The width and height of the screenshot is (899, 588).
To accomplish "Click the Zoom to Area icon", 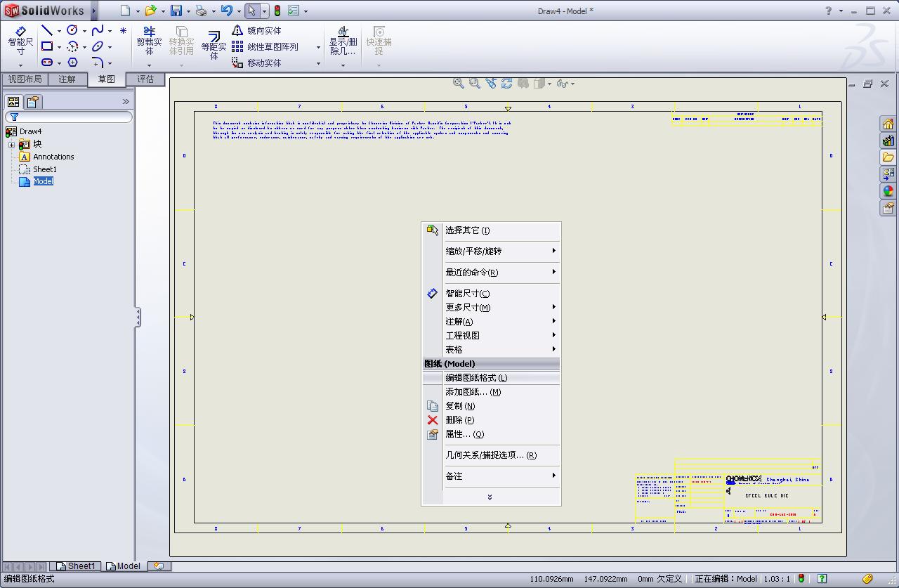I will (475, 83).
